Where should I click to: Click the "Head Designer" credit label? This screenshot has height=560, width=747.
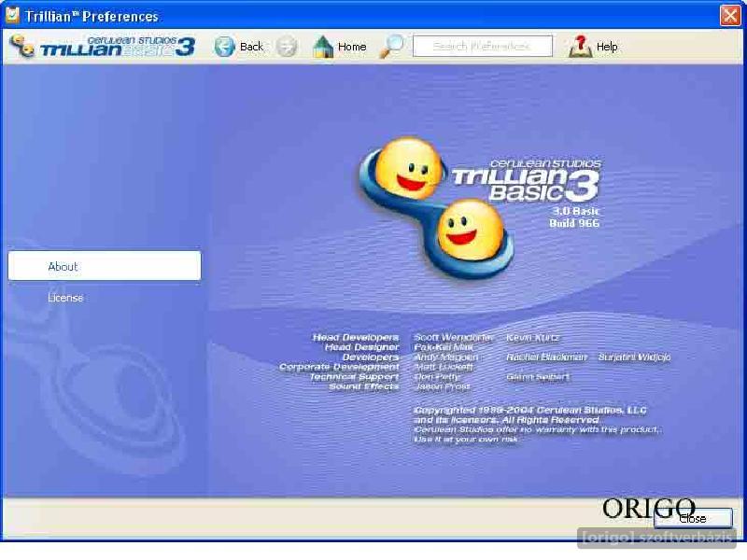(361, 347)
